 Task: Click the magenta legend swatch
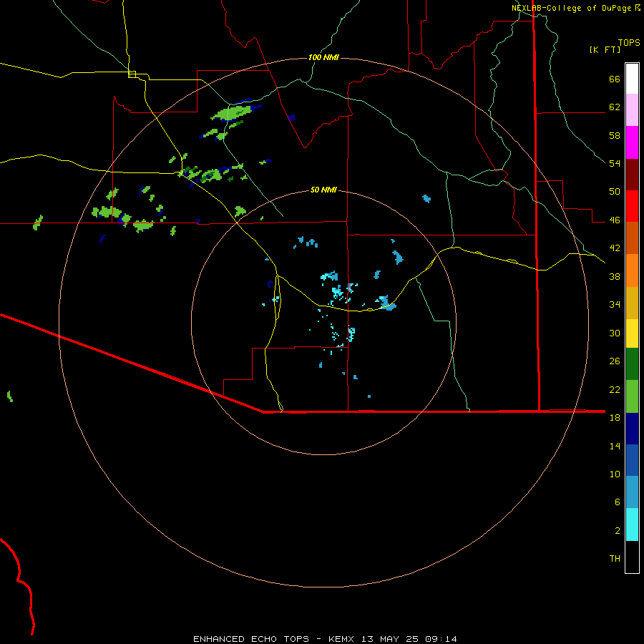(632, 142)
